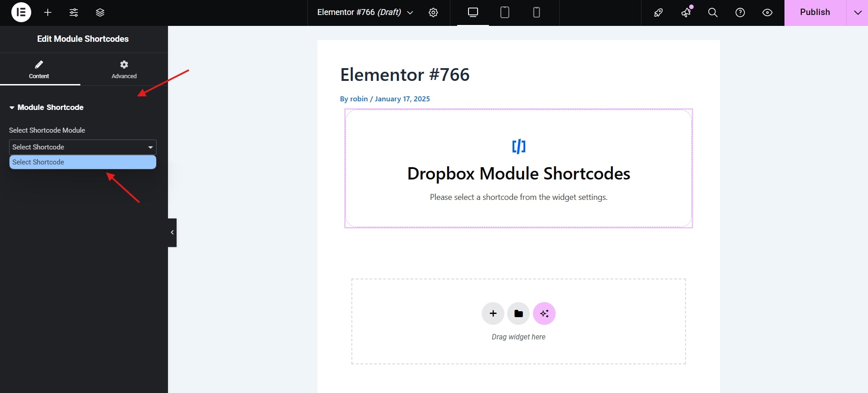Select the Dropbox Module Shortcodes widget heading

click(518, 174)
